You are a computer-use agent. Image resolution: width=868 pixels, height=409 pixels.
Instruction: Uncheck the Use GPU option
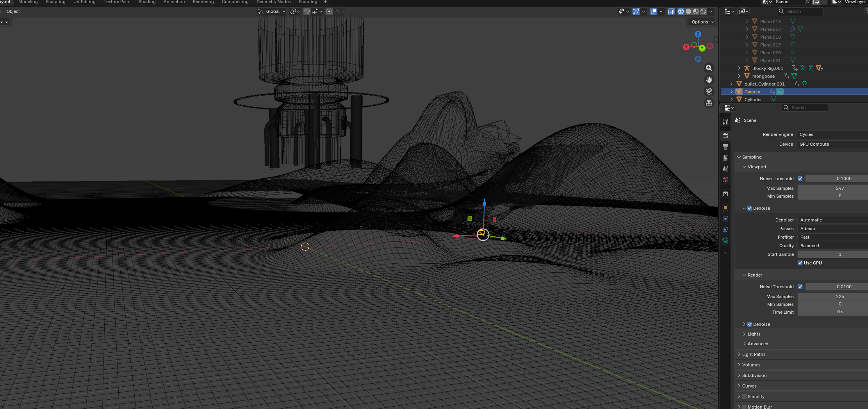800,263
